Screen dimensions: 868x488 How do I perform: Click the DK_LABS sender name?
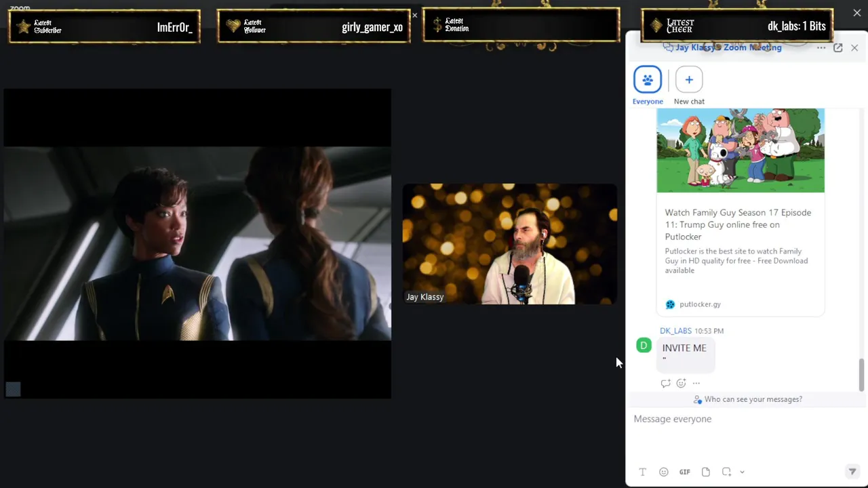pos(675,331)
